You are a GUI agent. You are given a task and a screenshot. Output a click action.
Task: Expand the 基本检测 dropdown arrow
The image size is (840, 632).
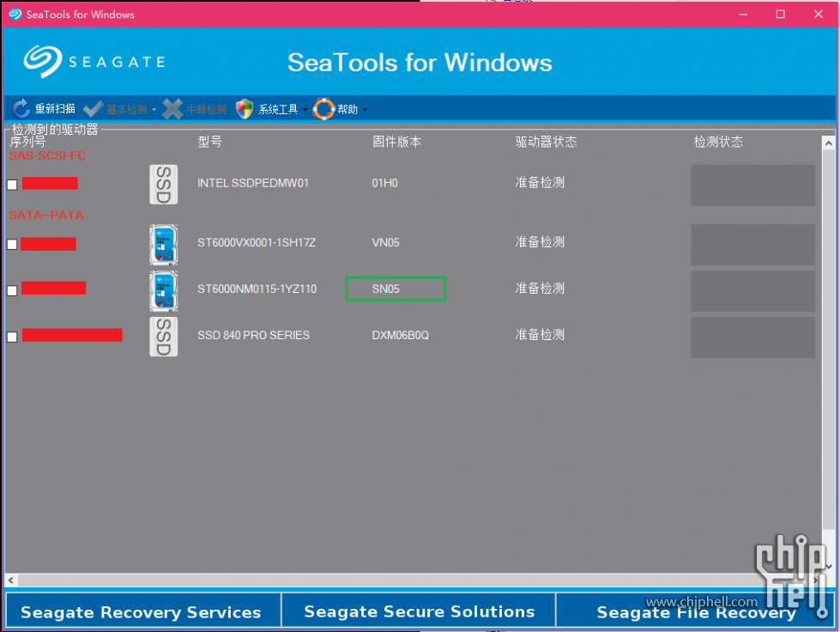tap(154, 110)
